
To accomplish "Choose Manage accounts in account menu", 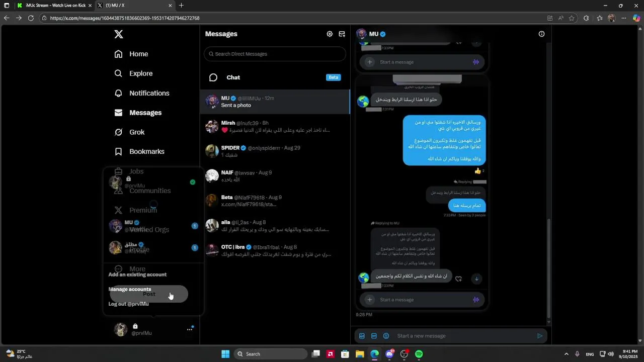I will [x=130, y=289].
